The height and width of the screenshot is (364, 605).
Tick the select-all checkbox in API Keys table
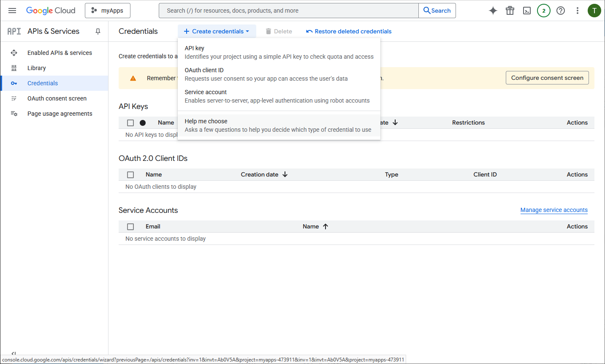click(130, 123)
